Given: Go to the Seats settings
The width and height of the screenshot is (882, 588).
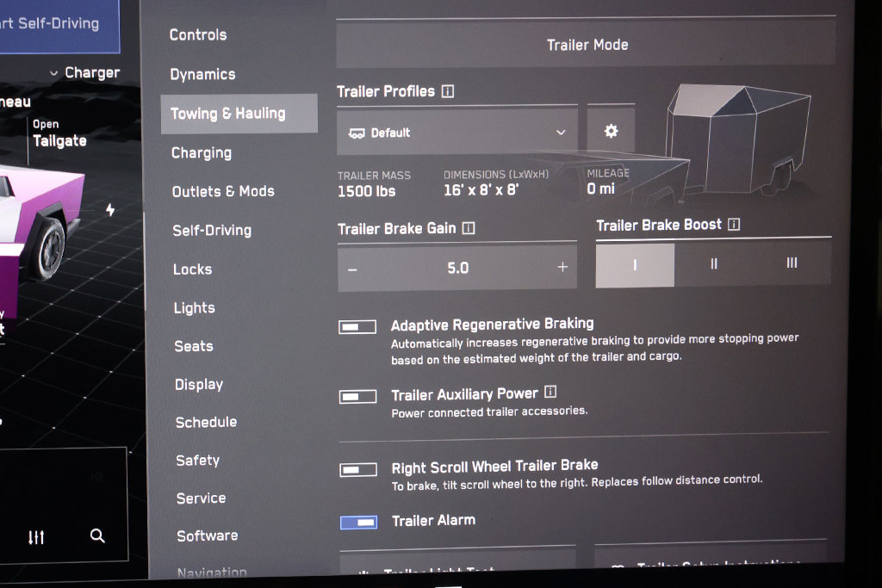Looking at the screenshot, I should point(194,346).
